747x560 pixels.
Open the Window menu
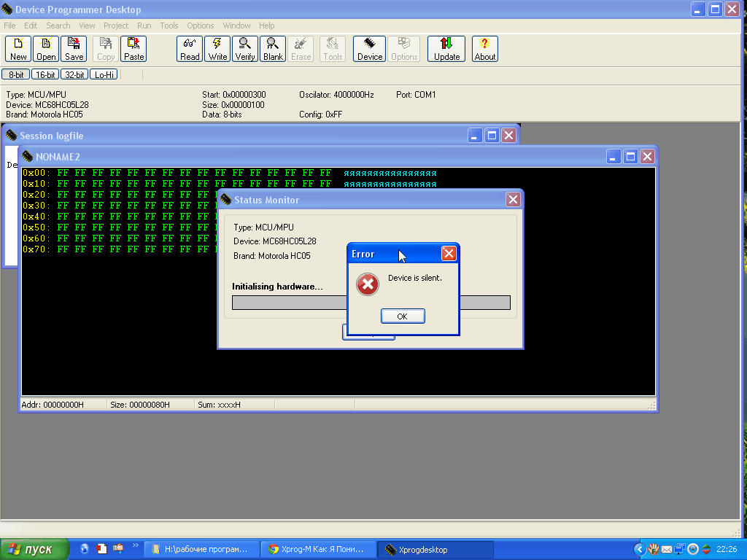tap(236, 26)
